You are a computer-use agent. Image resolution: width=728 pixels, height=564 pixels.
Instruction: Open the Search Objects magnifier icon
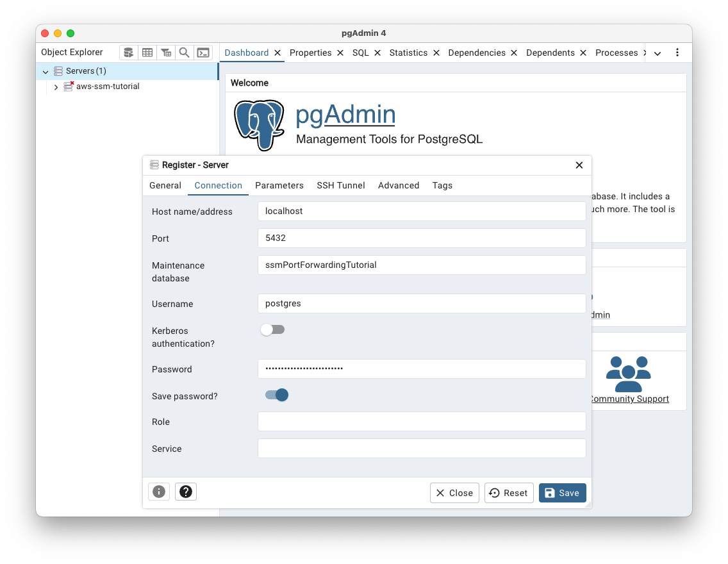(185, 53)
